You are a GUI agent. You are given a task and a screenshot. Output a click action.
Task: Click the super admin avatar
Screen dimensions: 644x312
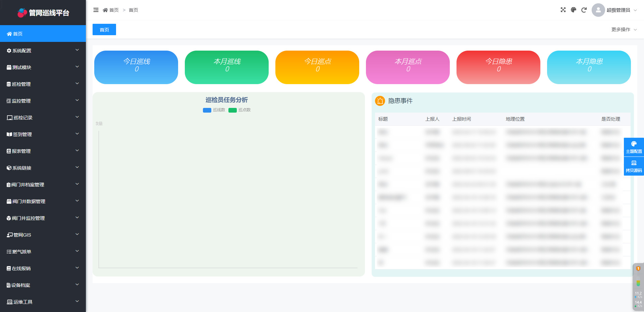[598, 10]
